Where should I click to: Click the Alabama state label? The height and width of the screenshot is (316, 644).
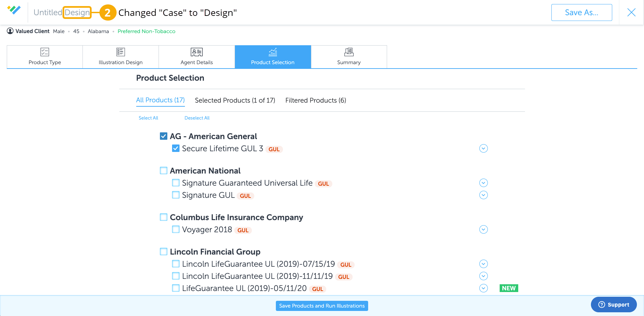[98, 31]
